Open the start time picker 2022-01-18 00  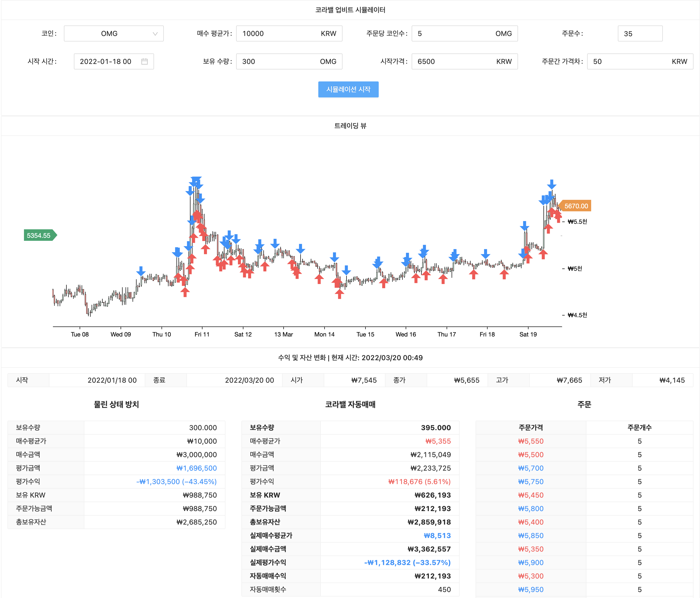(108, 61)
